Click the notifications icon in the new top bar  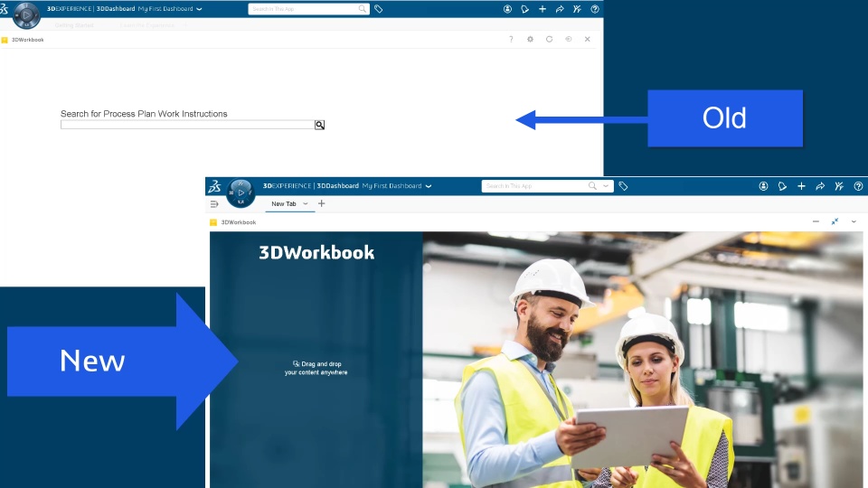coord(782,186)
